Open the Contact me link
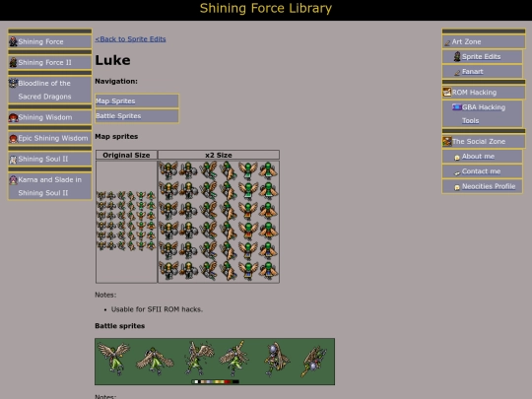532x399 pixels. 482,171
